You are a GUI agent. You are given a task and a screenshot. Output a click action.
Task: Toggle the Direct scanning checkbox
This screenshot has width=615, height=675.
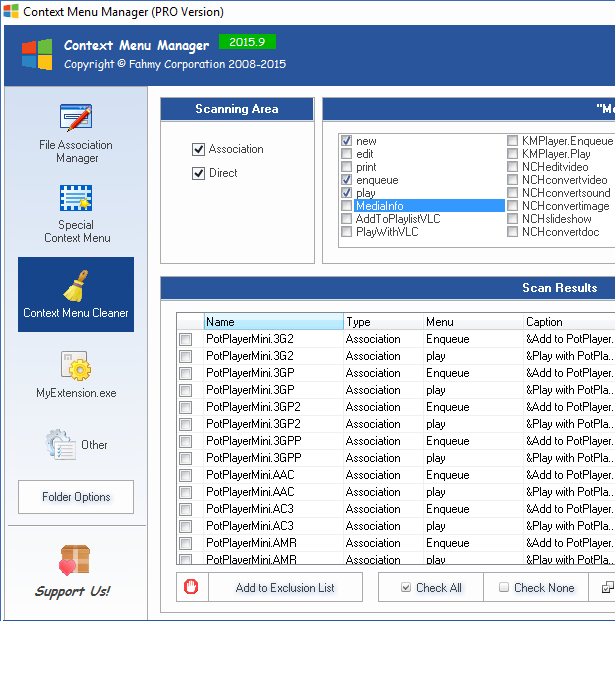pos(198,173)
